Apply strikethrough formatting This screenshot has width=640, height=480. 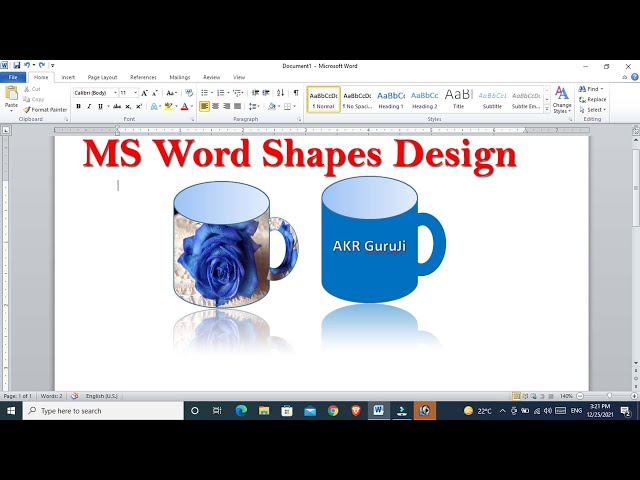pyautogui.click(x=117, y=107)
